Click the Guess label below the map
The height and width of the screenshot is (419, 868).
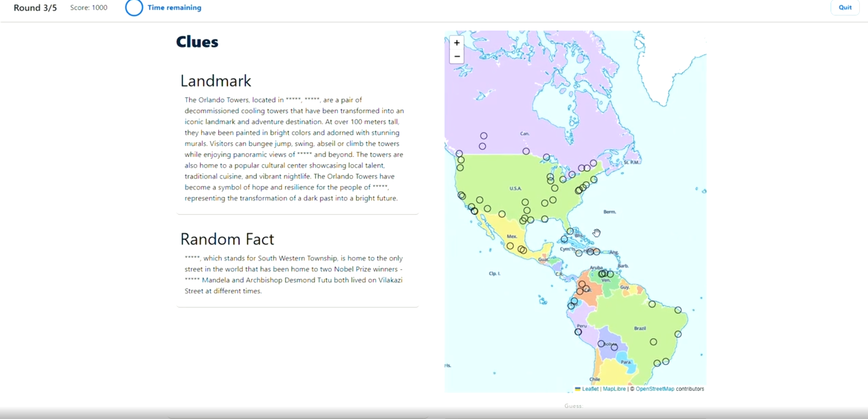coord(573,406)
